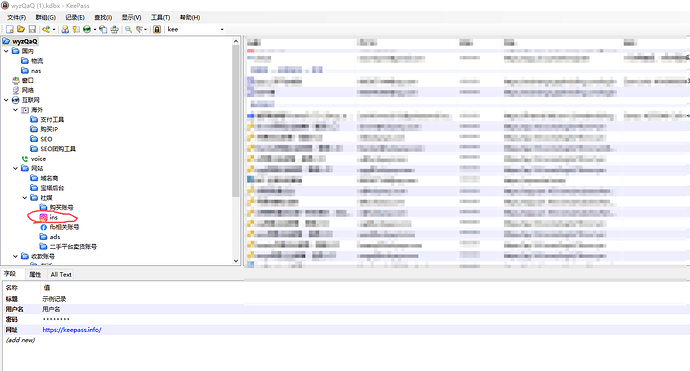This screenshot has width=690, height=371.
Task: Collapse the 国内 tree group
Action: (x=6, y=51)
